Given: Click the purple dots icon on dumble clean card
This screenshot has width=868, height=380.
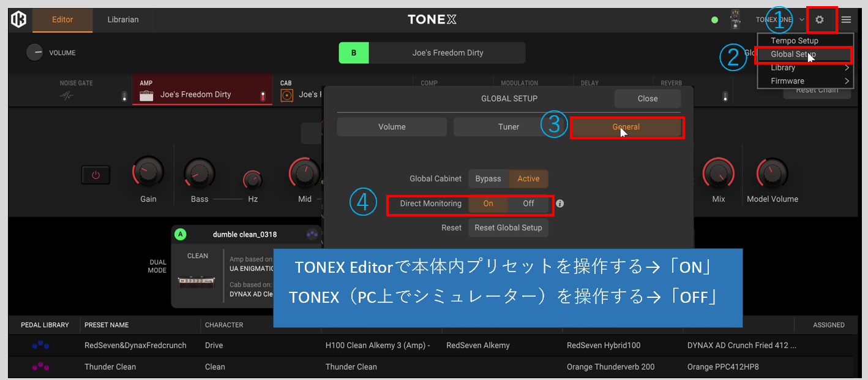Looking at the screenshot, I should 312,234.
